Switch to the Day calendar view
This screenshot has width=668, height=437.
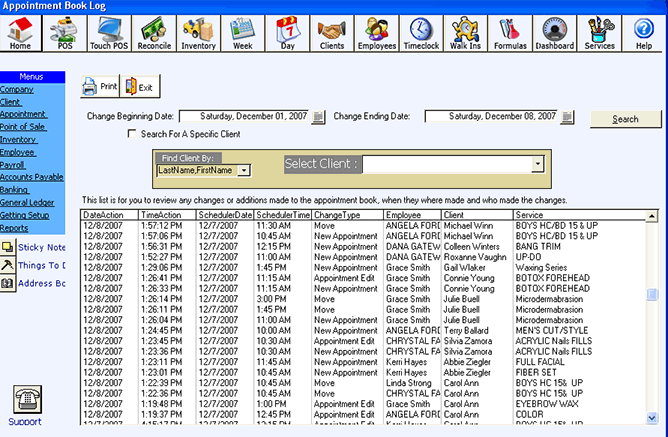(288, 33)
